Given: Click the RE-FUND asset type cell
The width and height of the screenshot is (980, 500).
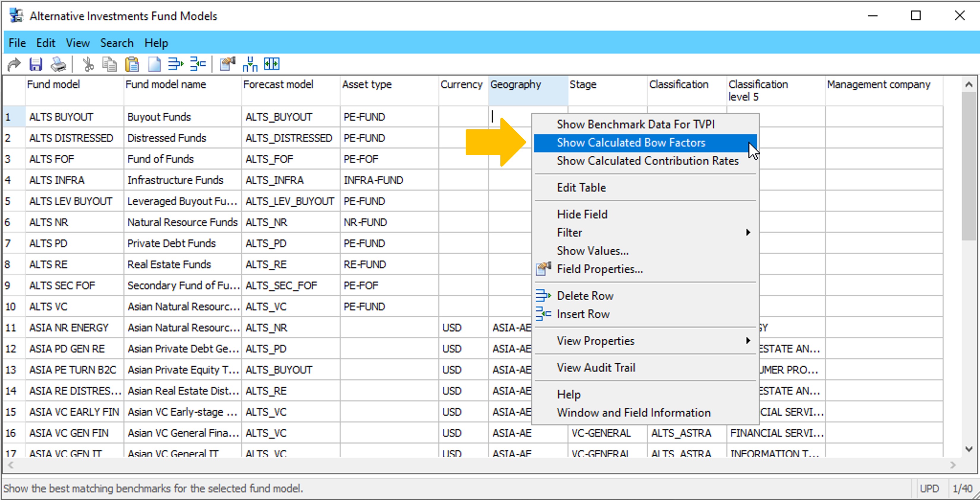Looking at the screenshot, I should coord(389,264).
